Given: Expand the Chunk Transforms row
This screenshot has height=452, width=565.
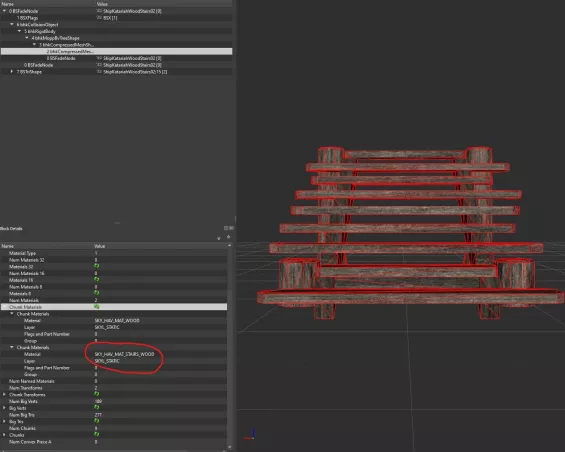Looking at the screenshot, I should [4, 394].
